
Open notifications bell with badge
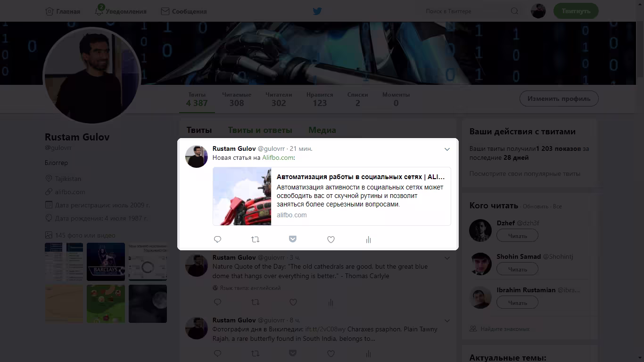(99, 11)
